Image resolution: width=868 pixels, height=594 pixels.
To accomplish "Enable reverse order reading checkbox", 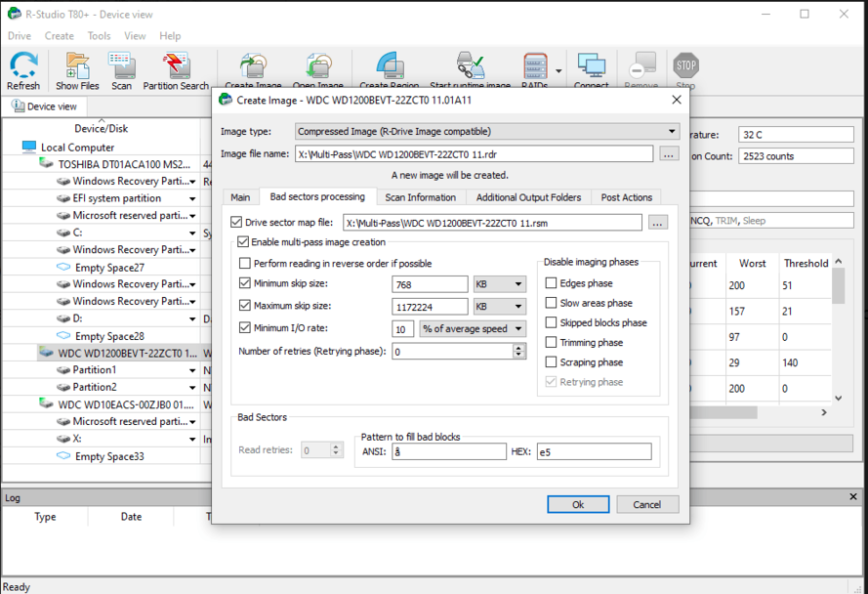I will pos(245,264).
